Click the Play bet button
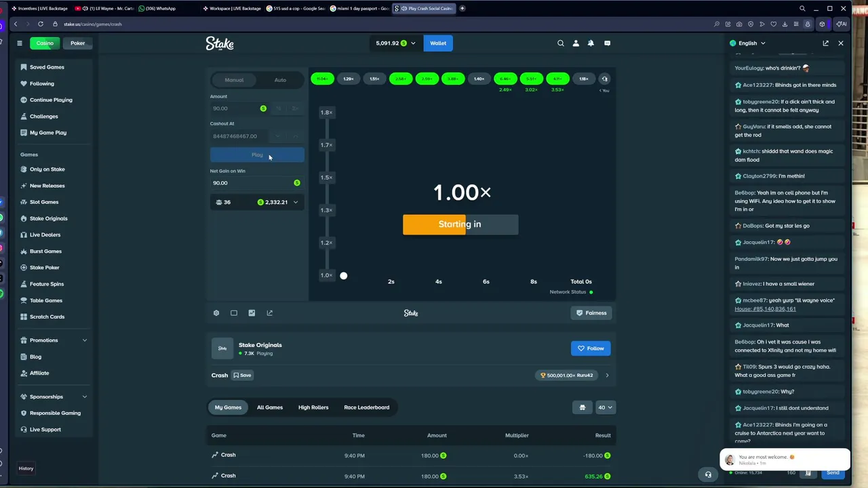The image size is (868, 488). coord(257,155)
